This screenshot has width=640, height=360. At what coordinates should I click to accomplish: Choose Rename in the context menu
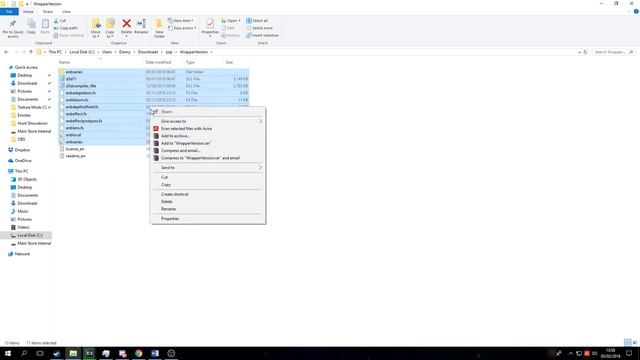pyautogui.click(x=207, y=209)
